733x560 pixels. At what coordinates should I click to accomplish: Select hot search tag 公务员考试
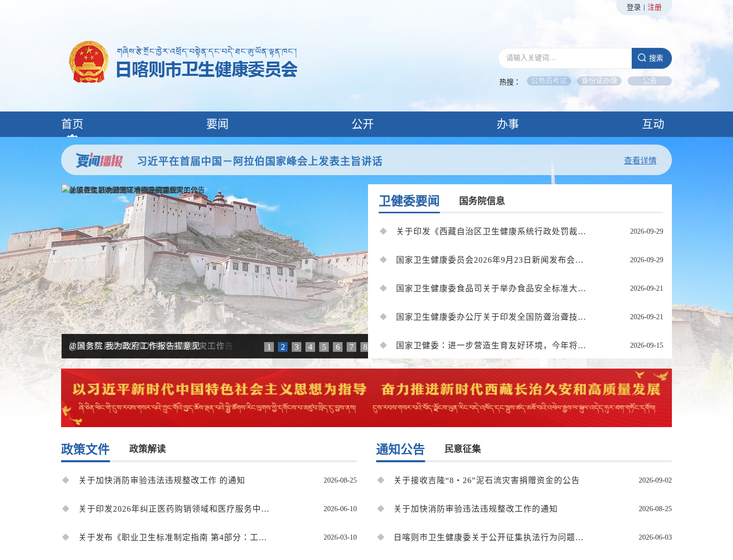tap(549, 81)
